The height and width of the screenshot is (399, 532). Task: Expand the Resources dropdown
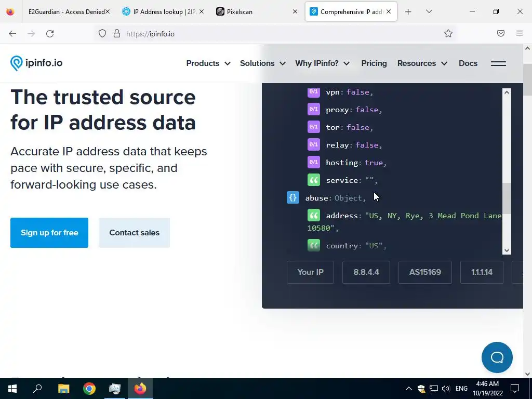pyautogui.click(x=422, y=63)
